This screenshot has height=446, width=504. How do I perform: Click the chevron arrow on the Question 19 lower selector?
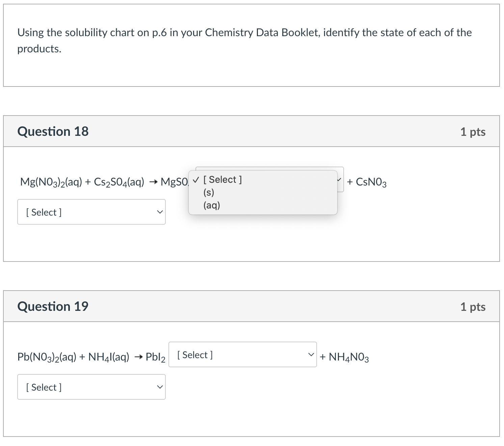[x=159, y=387]
